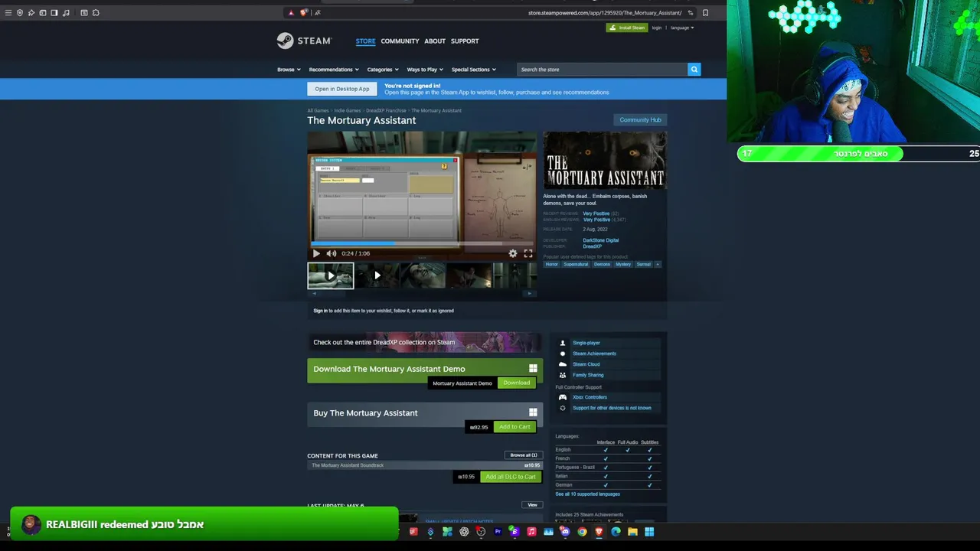This screenshot has height=551, width=980.
Task: Click Browse all (1) DLC button
Action: (524, 455)
